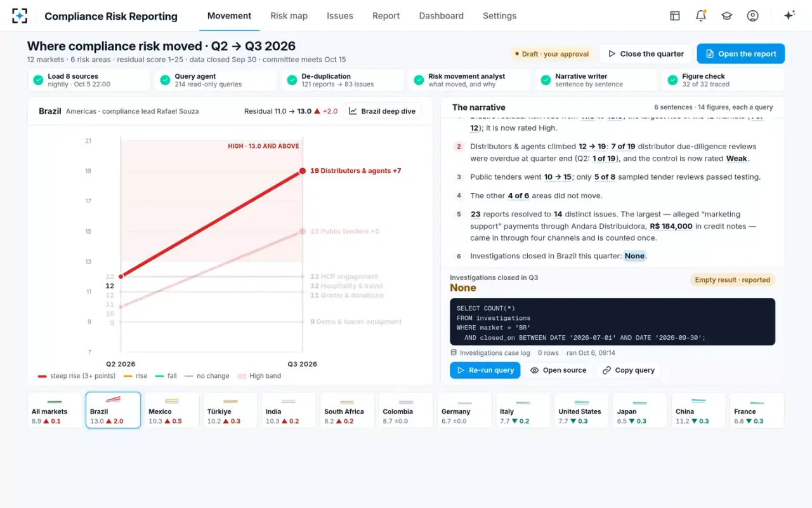Click the Q3 Distributors & agents data point
812x508 pixels.
pyautogui.click(x=303, y=171)
